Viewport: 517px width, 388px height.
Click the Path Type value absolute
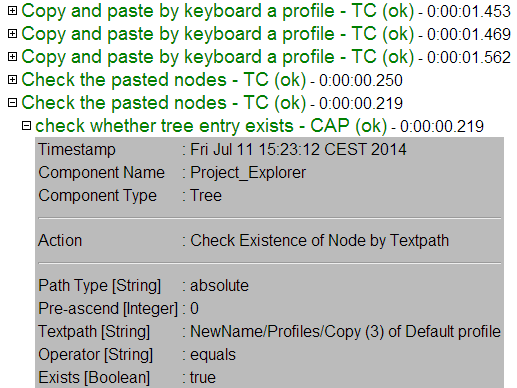(x=219, y=286)
